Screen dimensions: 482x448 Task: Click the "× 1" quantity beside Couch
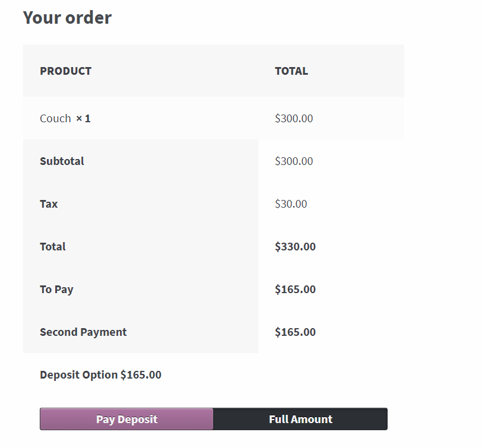(x=83, y=119)
